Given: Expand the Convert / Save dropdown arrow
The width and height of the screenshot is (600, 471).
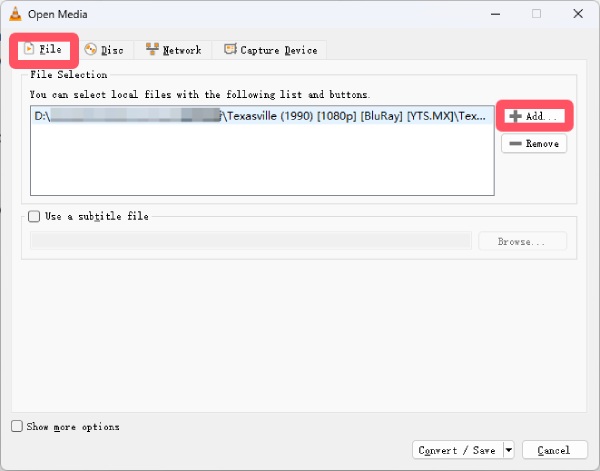Looking at the screenshot, I should [x=509, y=450].
